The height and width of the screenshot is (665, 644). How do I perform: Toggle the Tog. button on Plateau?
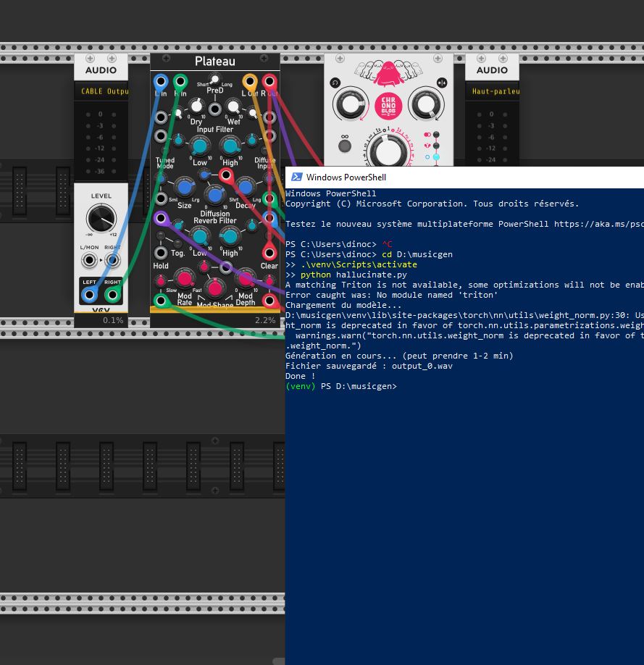pos(177,243)
